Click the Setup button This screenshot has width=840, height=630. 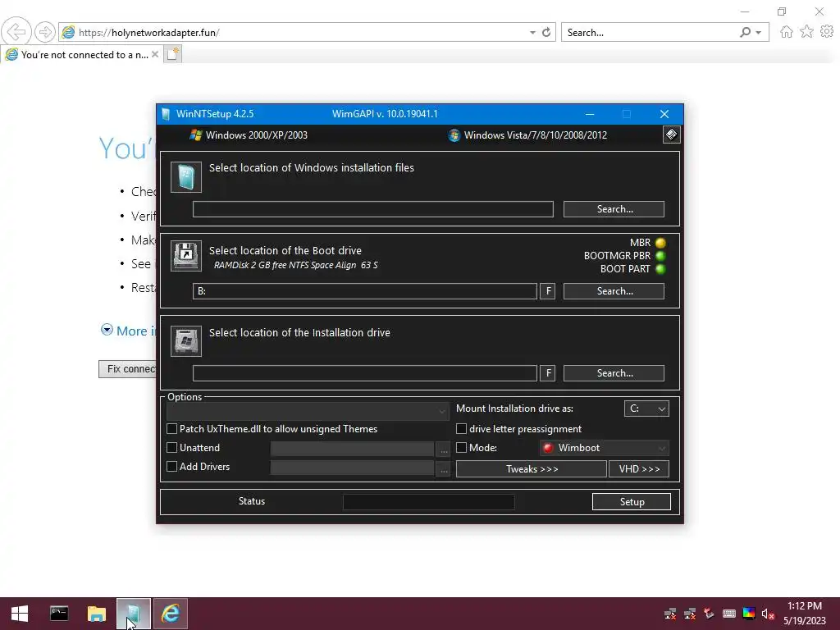pyautogui.click(x=632, y=501)
